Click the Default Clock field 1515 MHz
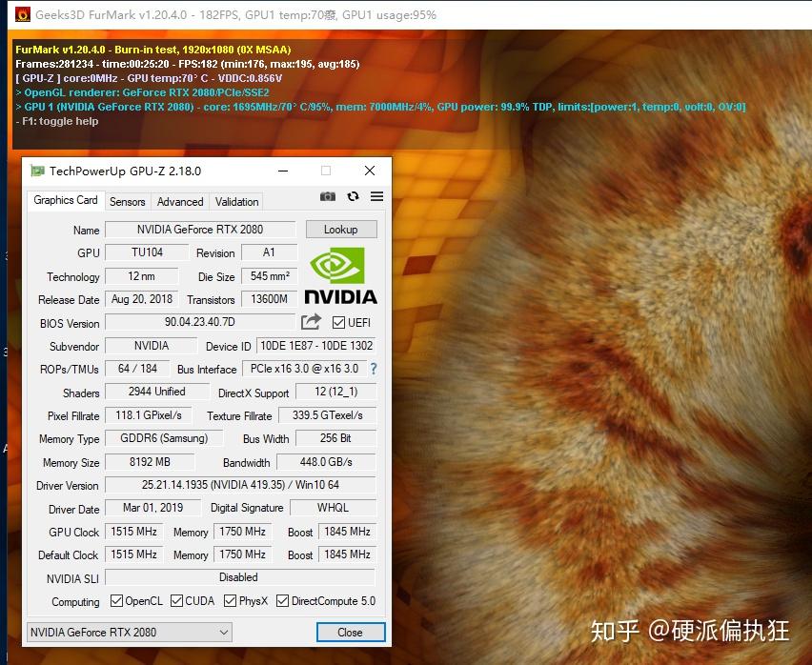 pos(134,554)
